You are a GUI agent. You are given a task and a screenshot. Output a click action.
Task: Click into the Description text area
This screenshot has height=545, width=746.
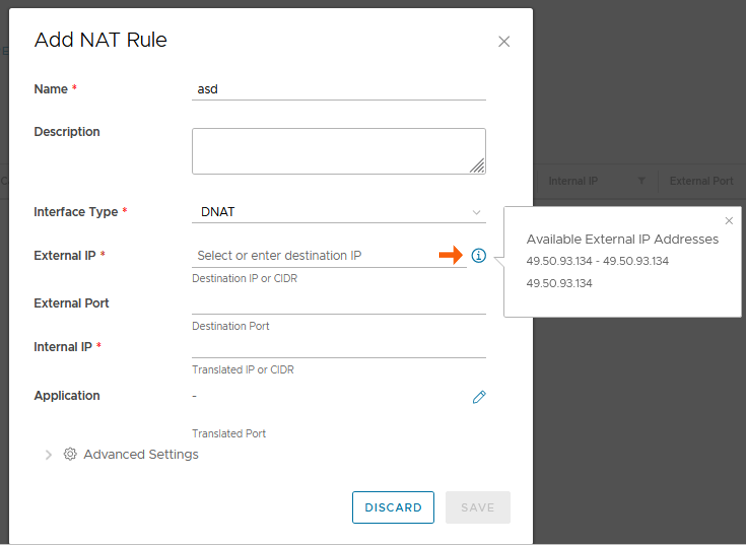point(339,151)
